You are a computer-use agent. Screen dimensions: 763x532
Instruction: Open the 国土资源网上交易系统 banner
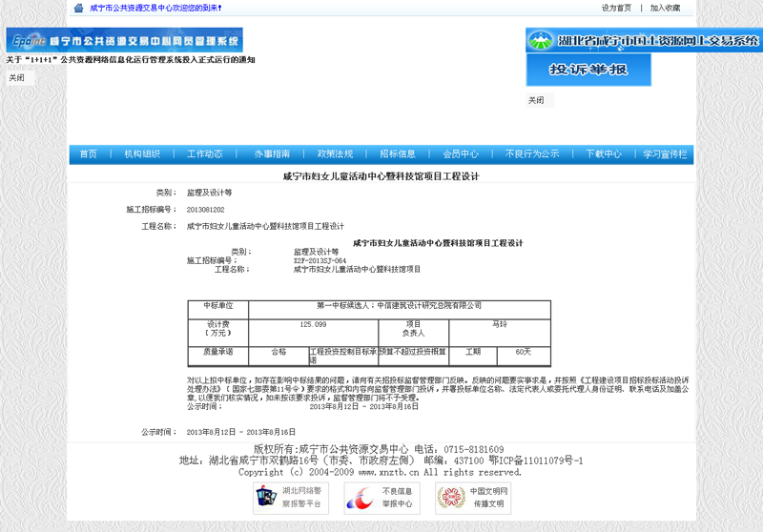[x=644, y=41]
